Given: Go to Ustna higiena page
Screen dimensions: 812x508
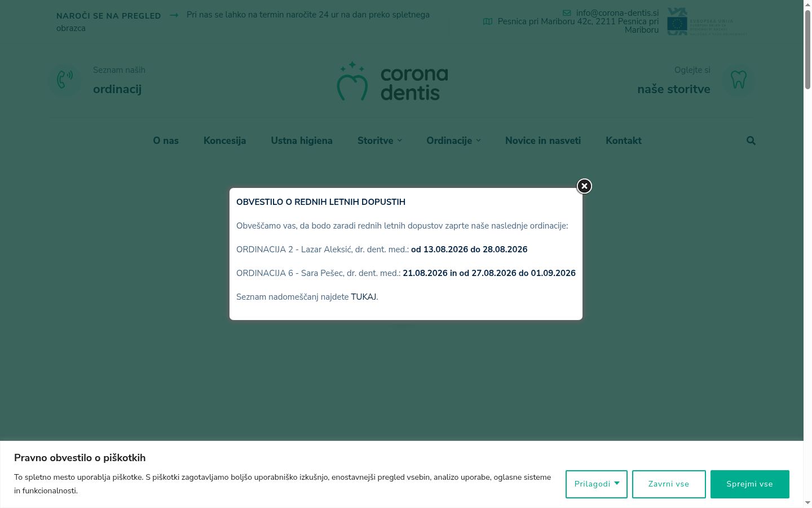Looking at the screenshot, I should 302,141.
